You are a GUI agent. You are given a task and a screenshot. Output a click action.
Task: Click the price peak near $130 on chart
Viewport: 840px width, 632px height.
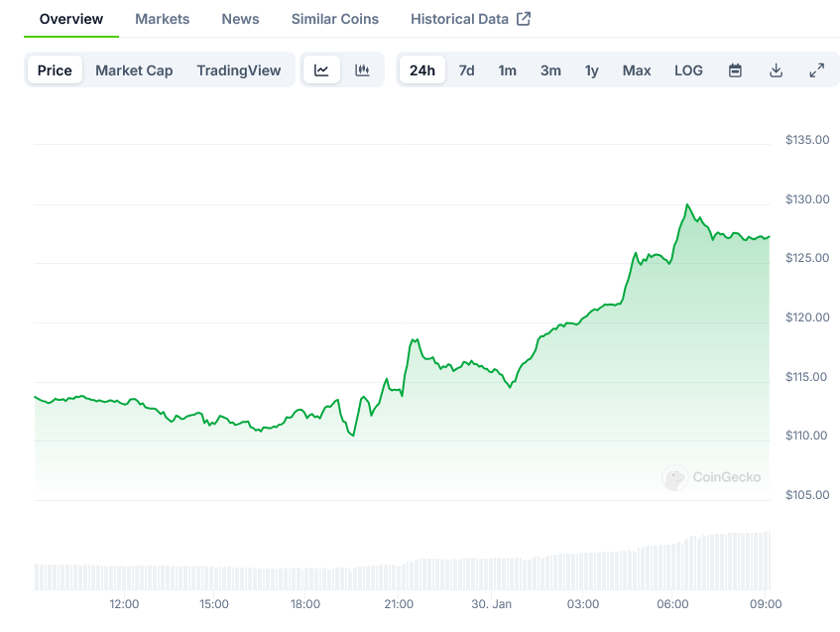(x=686, y=205)
